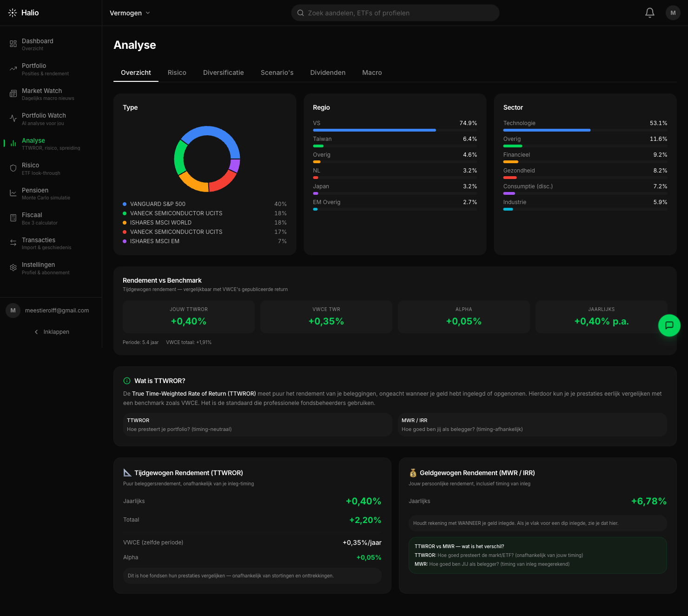Viewport: 688px width, 616px height.
Task: Open the Scenario's tab
Action: pos(277,73)
